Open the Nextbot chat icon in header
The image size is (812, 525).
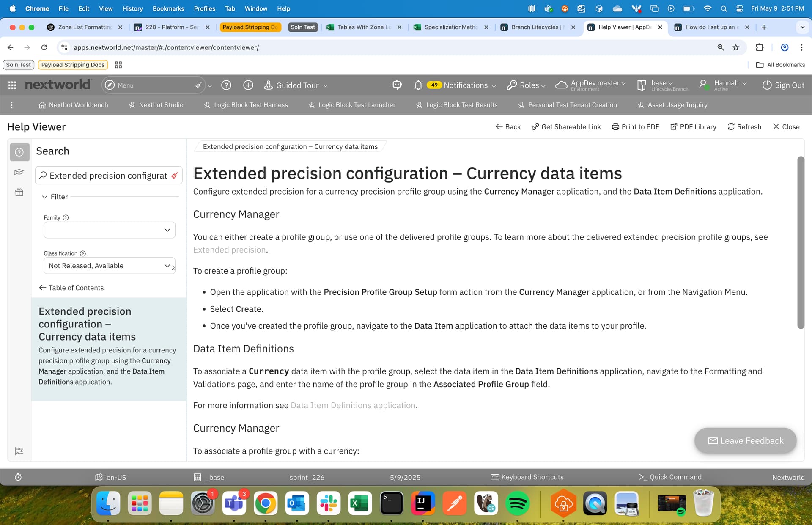396,85
